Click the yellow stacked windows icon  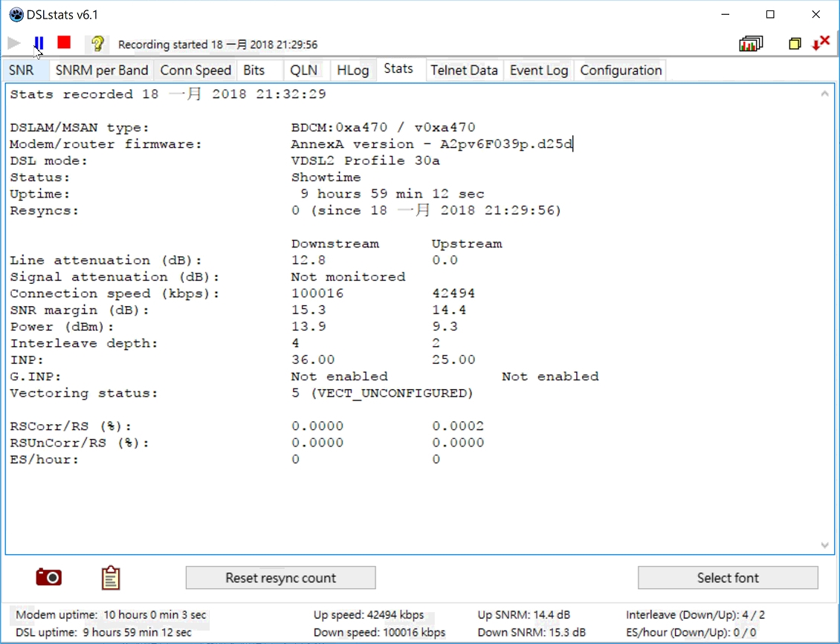[795, 44]
